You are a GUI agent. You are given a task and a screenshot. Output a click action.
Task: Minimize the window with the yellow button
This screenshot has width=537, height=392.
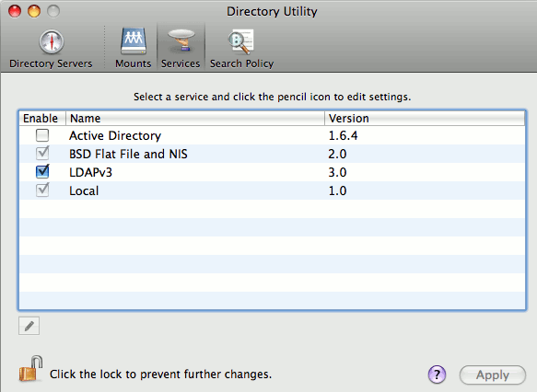click(x=34, y=11)
